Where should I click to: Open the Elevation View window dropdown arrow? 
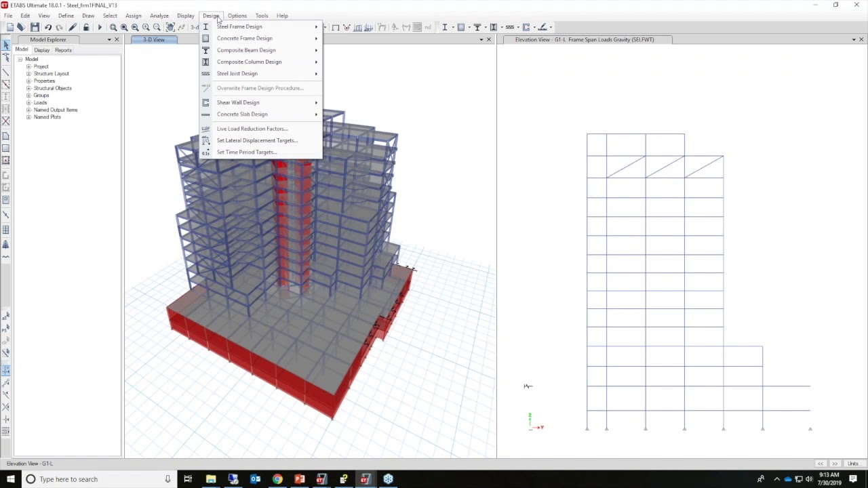pos(853,39)
